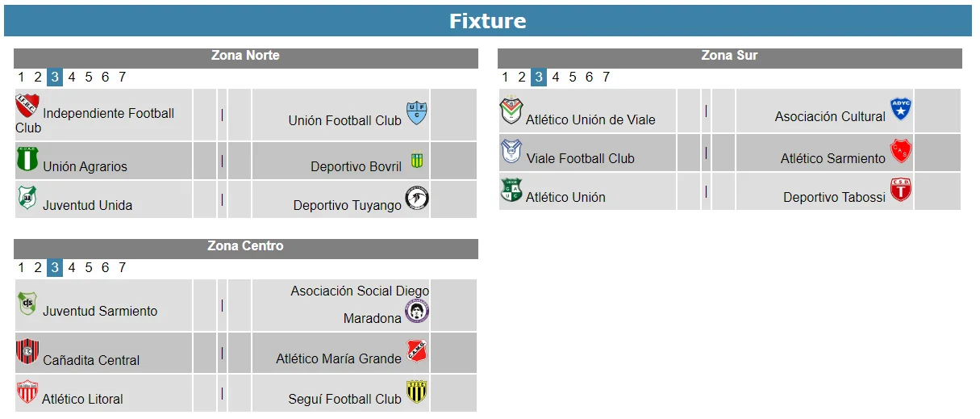Open the Atlético Sarmiento team link
The width and height of the screenshot is (980, 419).
[832, 159]
